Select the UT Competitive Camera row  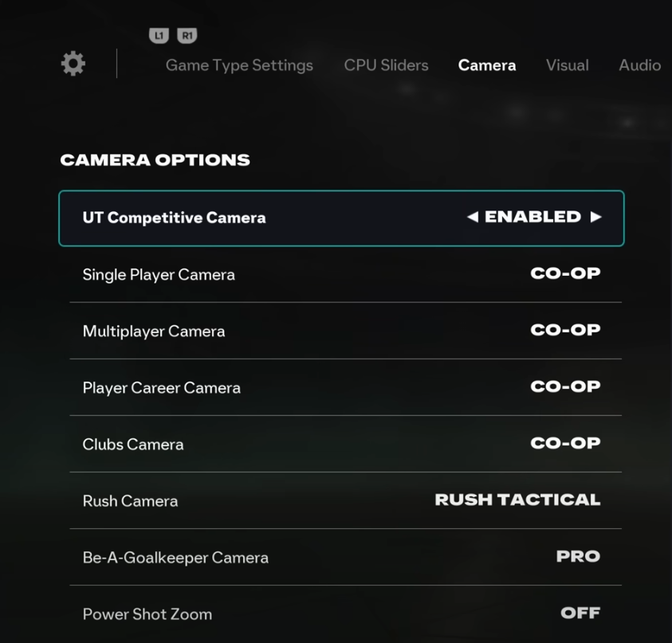point(341,218)
